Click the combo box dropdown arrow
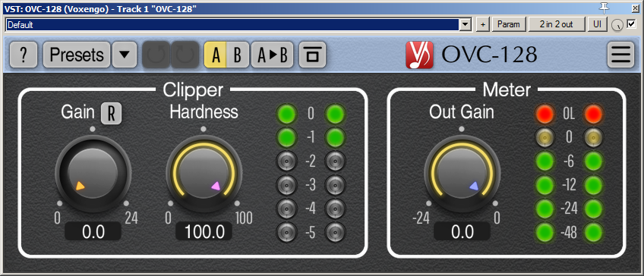 (465, 24)
